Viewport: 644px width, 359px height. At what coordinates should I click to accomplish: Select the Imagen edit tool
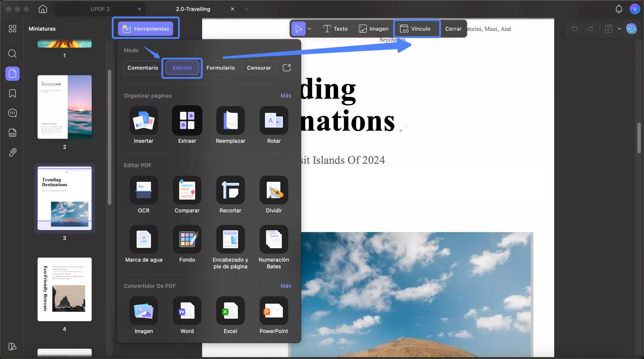(x=373, y=29)
